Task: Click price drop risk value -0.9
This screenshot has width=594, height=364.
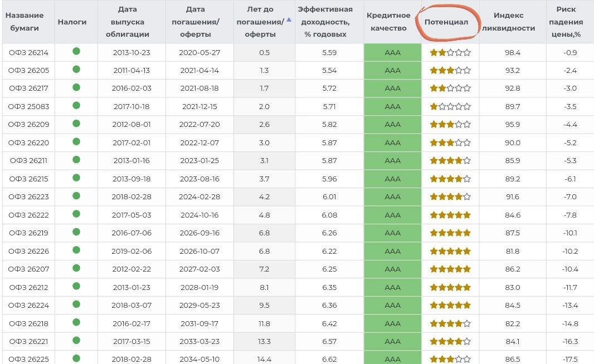Action: pos(569,52)
